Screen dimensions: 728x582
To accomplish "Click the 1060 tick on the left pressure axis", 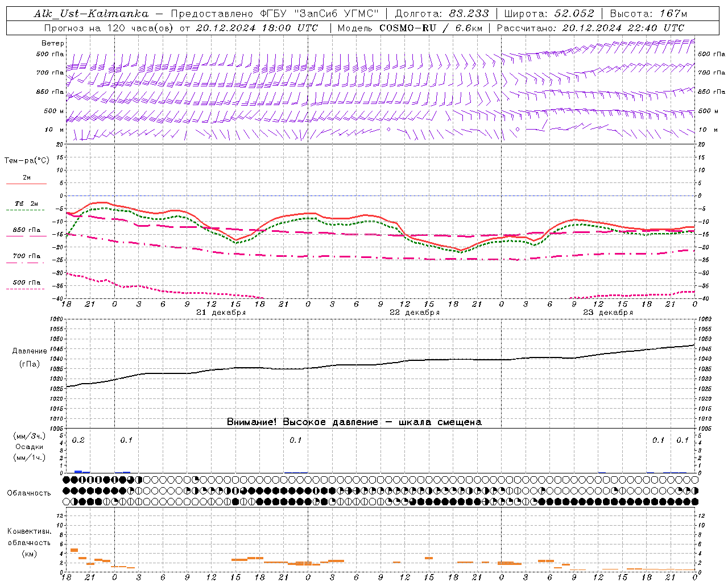I will coord(57,319).
